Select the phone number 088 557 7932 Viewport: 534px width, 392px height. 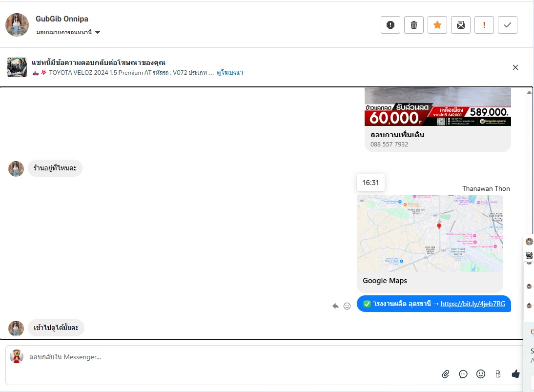[389, 144]
